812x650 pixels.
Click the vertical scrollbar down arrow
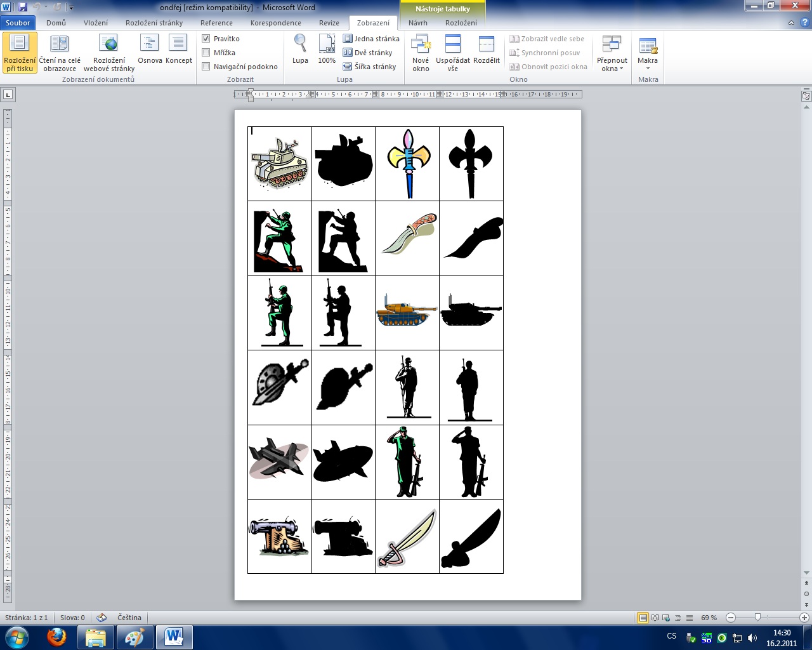[x=806, y=573]
